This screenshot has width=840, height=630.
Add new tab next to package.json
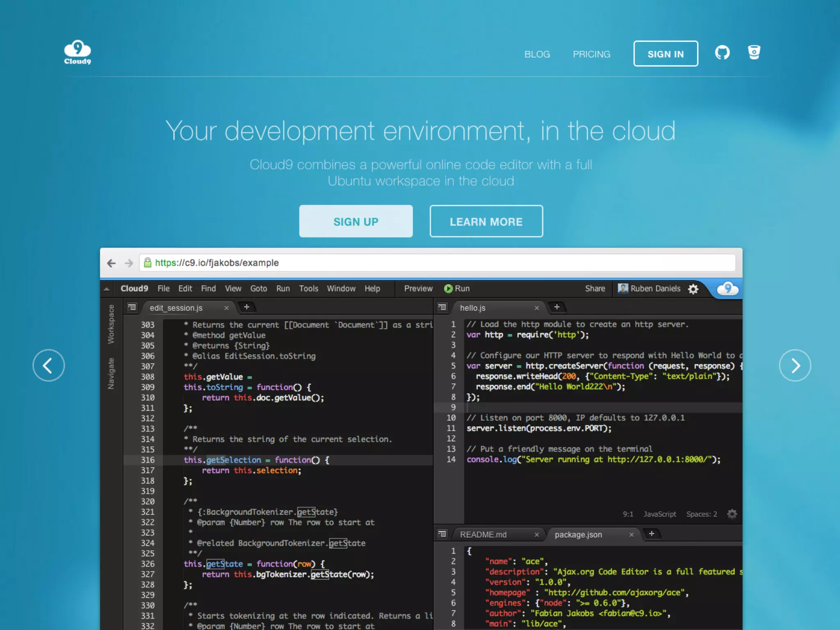tap(651, 534)
